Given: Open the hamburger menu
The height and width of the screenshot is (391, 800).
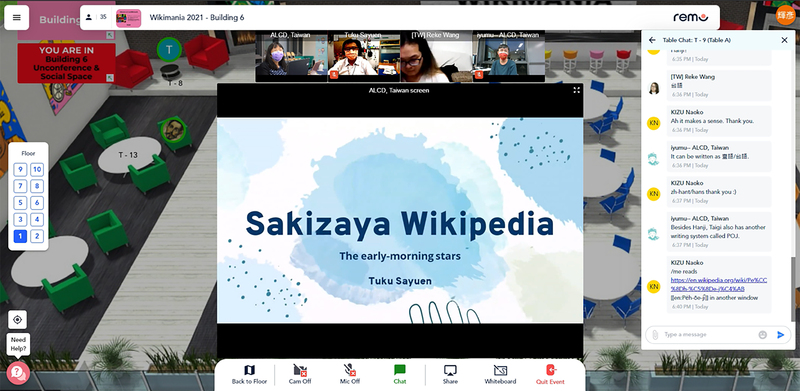Looking at the screenshot, I should coord(17,17).
